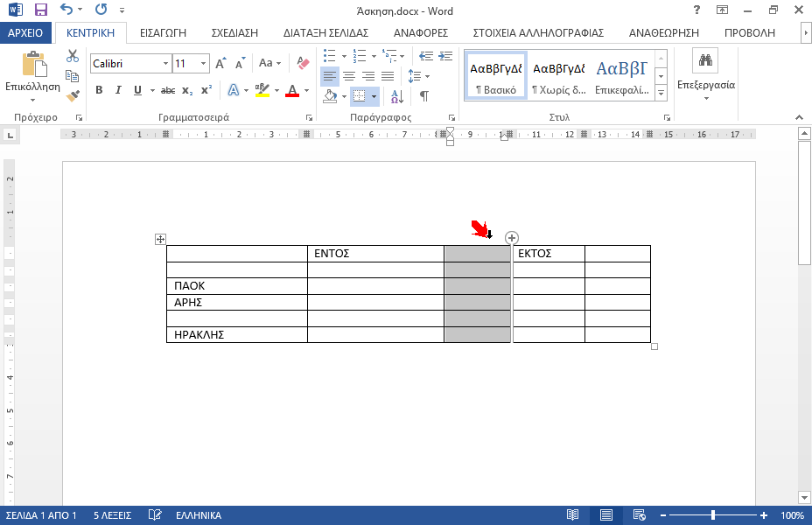Click the Save icon in the quick access toolbar
This screenshot has width=812, height=525.
40,10
